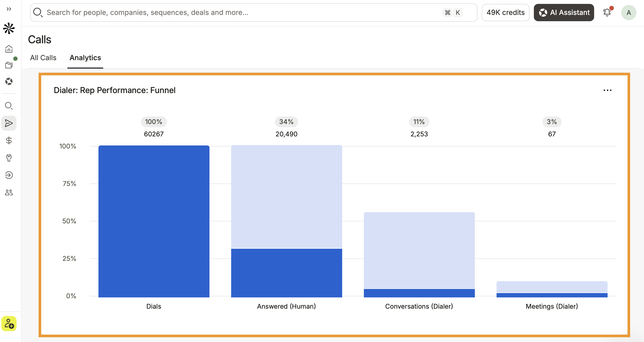644x342 pixels.
Task: Open the user avatar A menu
Action: pyautogui.click(x=629, y=13)
